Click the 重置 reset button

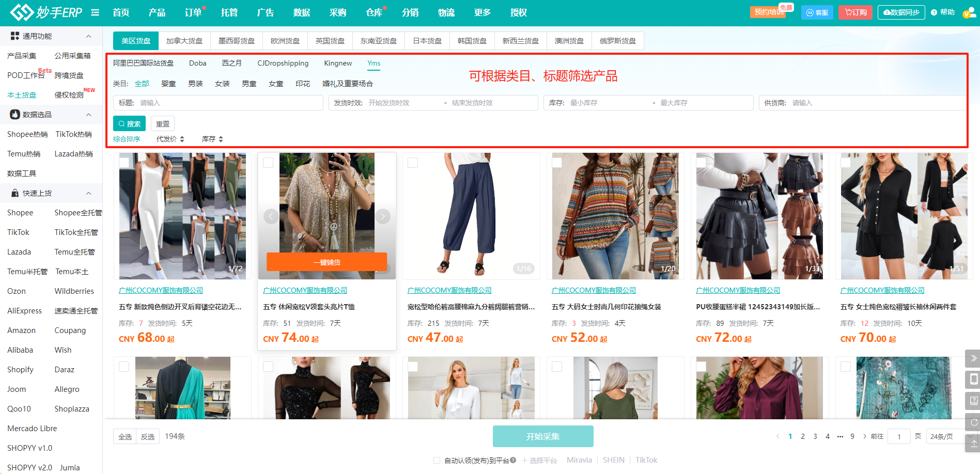tap(163, 124)
